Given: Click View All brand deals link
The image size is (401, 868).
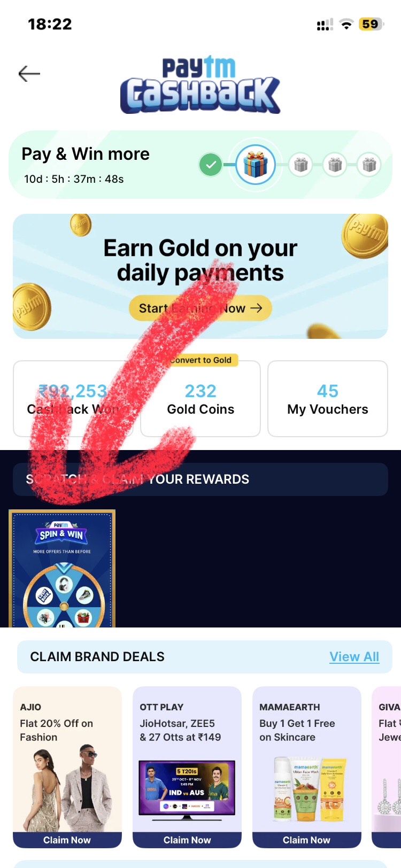Looking at the screenshot, I should [354, 657].
